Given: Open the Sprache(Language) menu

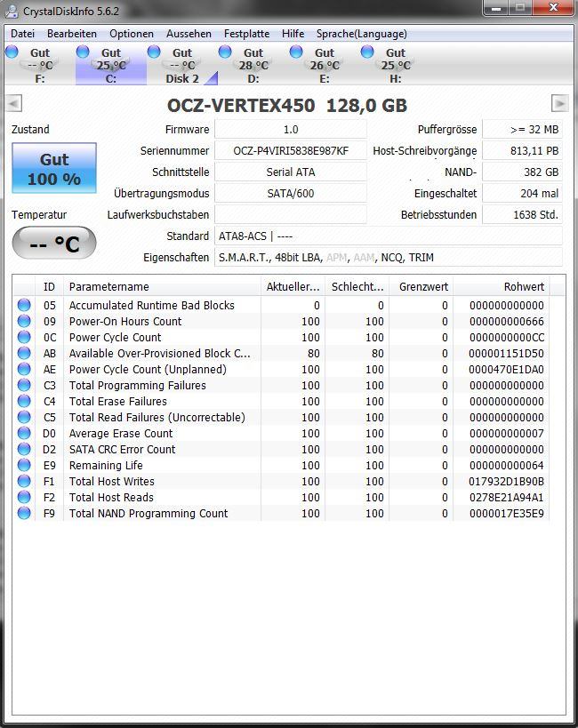Looking at the screenshot, I should click(362, 34).
